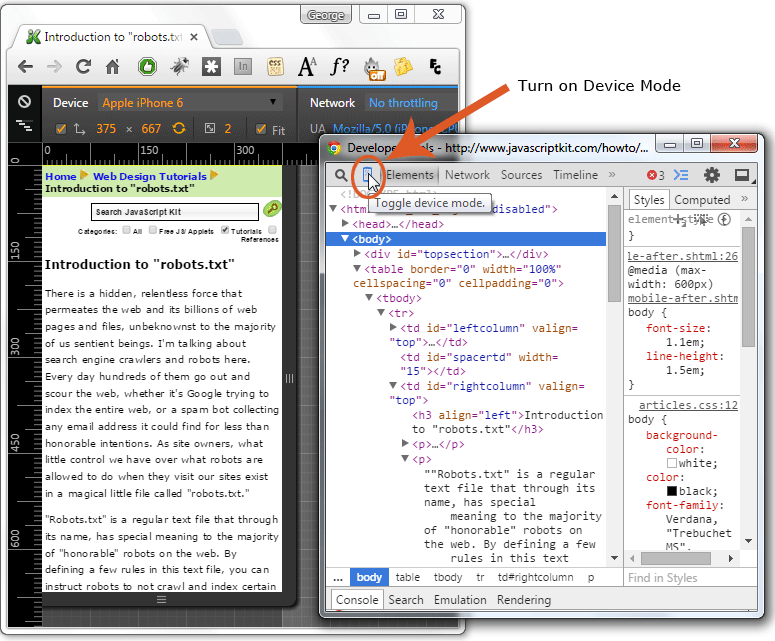Open DevTools settings gear
The height and width of the screenshot is (641, 775).
[711, 175]
